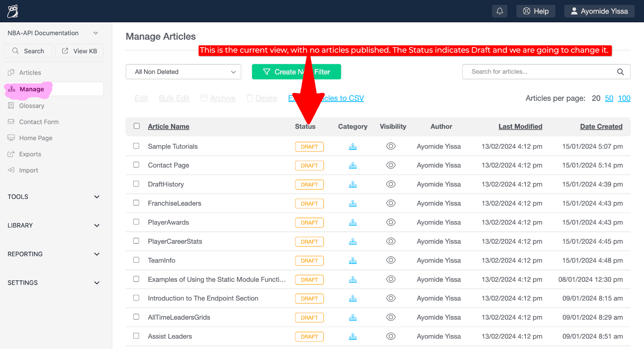Click the Search button in sidebar
Screen dimensions: 644x349
(28, 51)
